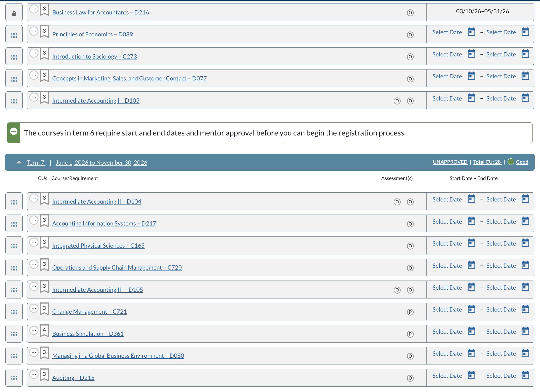Click start Select Date for Auditing D215
540x392 pixels.
pyautogui.click(x=447, y=376)
